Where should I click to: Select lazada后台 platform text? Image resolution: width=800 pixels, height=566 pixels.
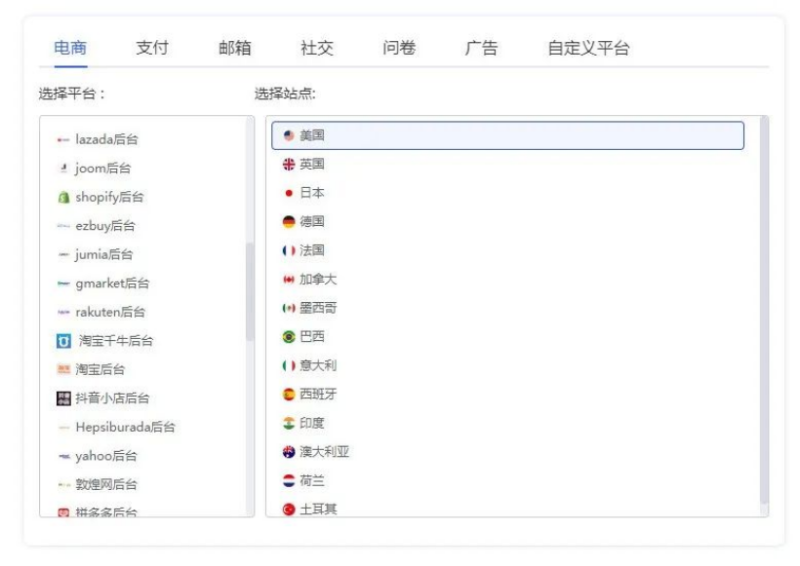point(107,139)
